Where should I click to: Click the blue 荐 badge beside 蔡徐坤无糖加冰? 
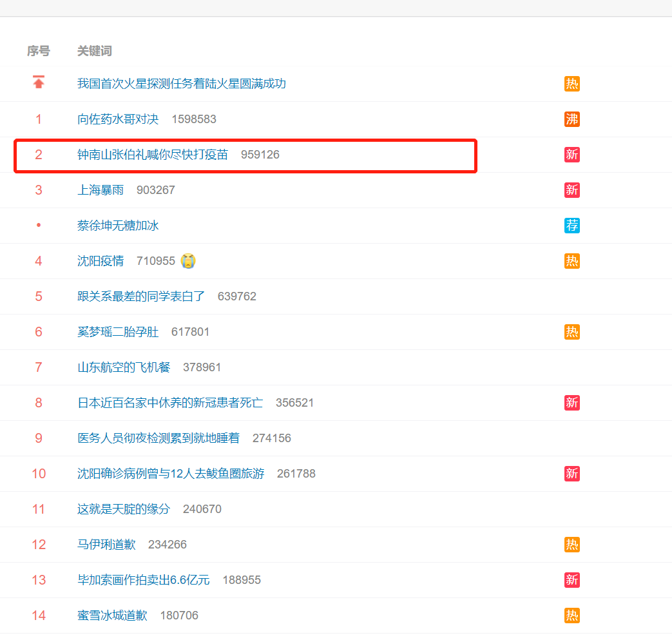click(571, 226)
